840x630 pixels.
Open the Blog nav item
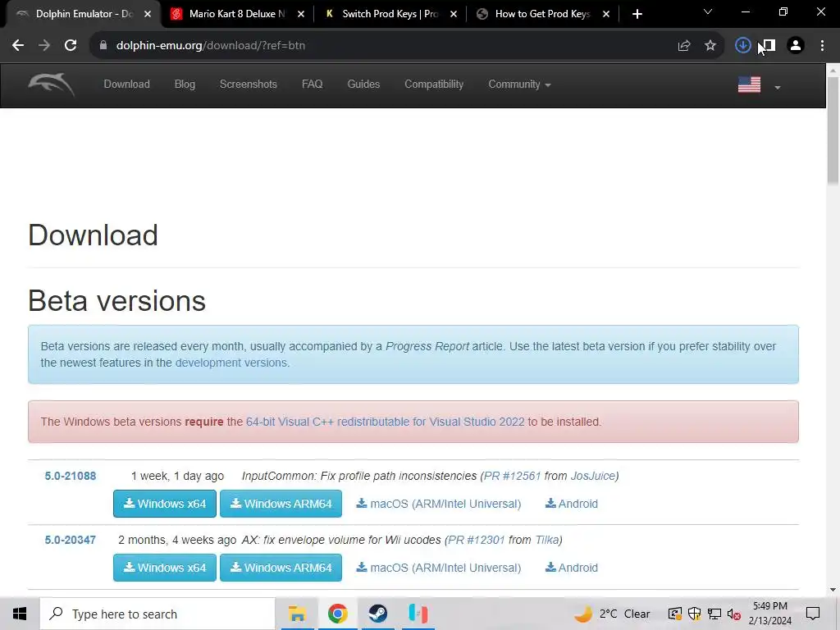[x=185, y=84]
